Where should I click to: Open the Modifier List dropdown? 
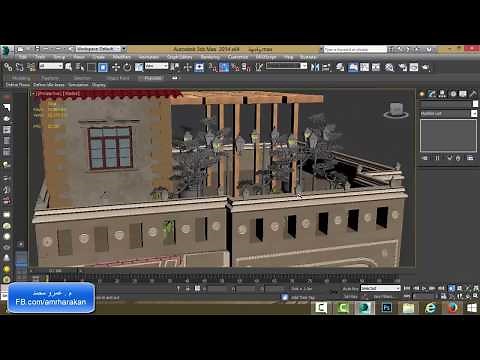(448, 114)
